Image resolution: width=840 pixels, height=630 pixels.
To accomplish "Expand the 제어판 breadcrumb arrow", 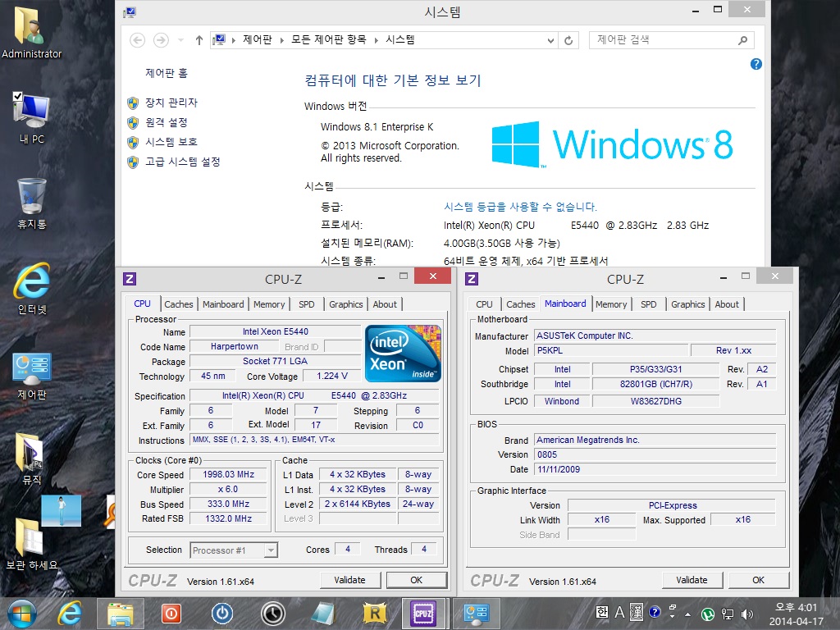I will (282, 40).
